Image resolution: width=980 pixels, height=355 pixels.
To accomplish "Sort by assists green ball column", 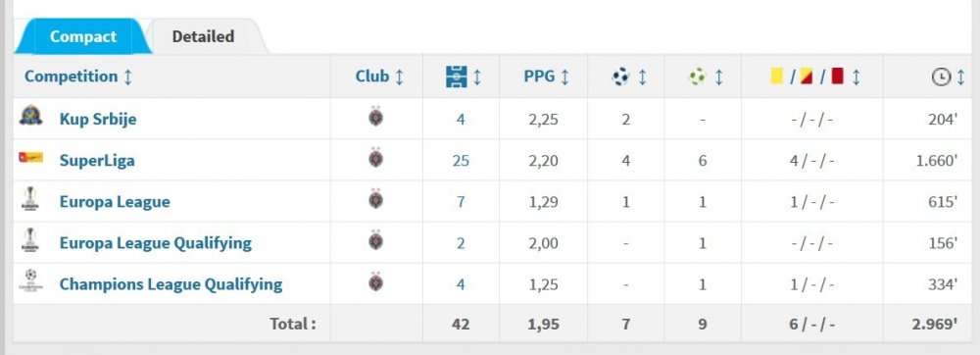I will tap(705, 76).
